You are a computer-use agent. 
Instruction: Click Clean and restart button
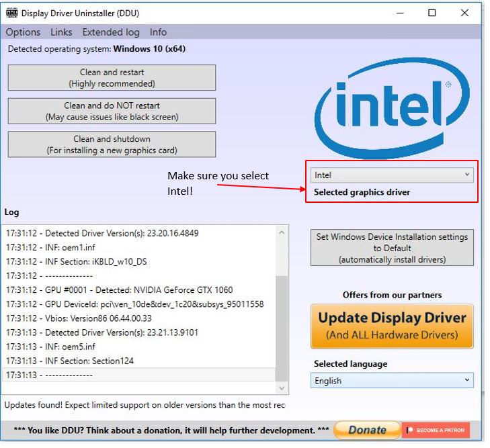coord(112,78)
